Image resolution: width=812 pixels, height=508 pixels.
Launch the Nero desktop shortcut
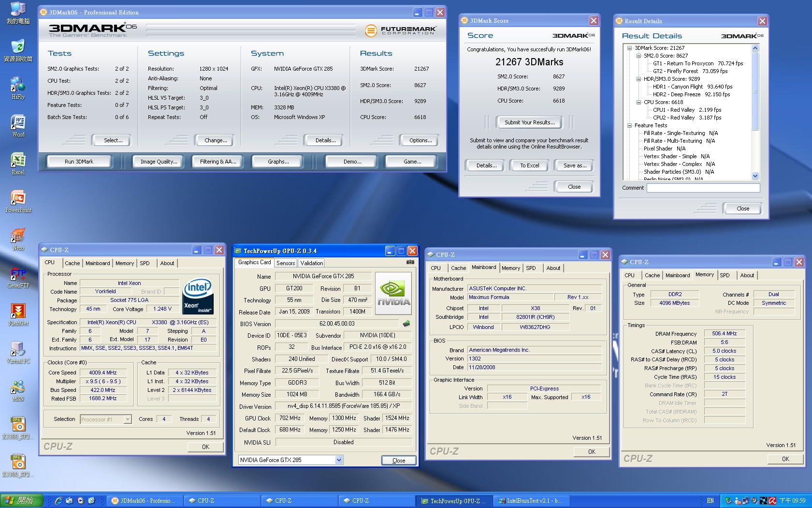(18, 239)
